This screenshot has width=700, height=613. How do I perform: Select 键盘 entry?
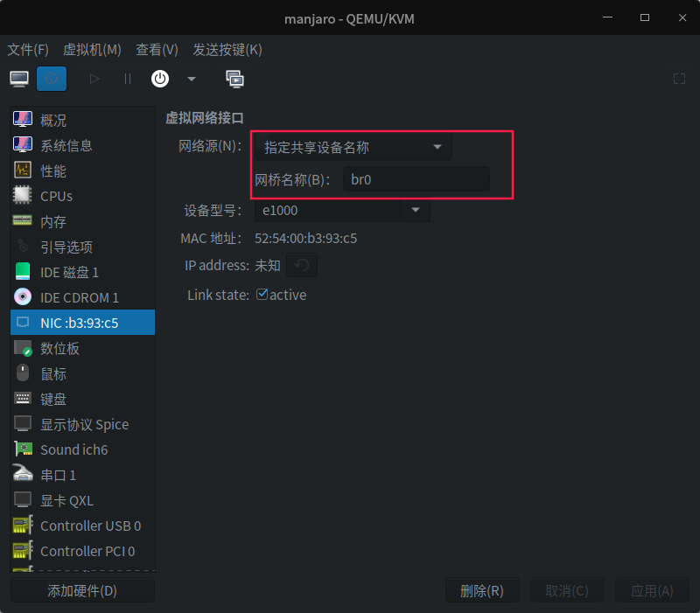click(82, 399)
